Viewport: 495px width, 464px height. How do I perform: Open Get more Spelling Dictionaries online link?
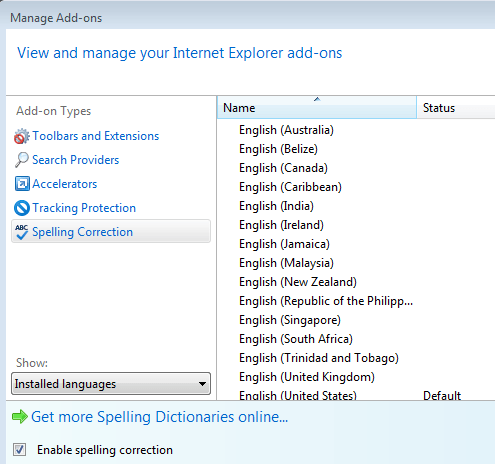tap(159, 417)
